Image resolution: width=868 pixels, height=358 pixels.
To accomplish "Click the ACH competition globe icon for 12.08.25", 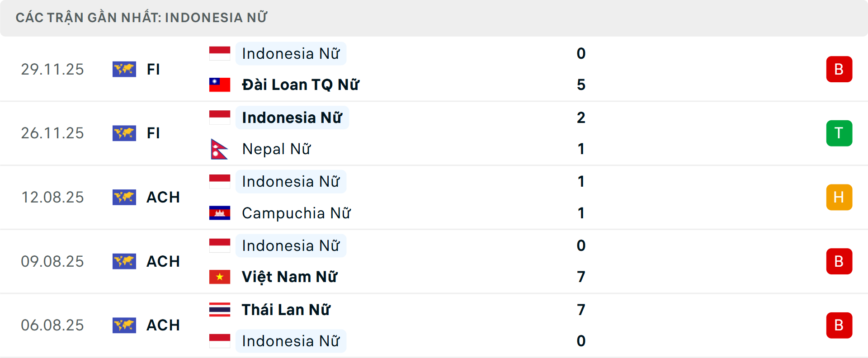I will 124,197.
